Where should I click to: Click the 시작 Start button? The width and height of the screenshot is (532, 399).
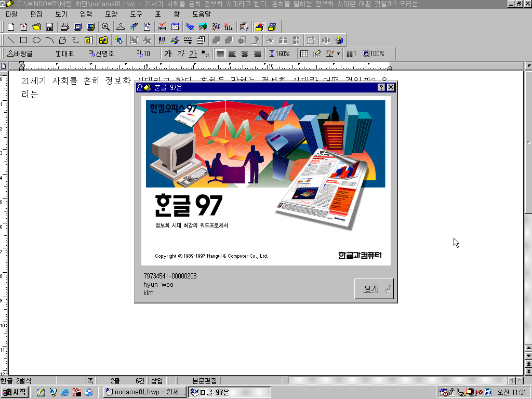point(15,392)
